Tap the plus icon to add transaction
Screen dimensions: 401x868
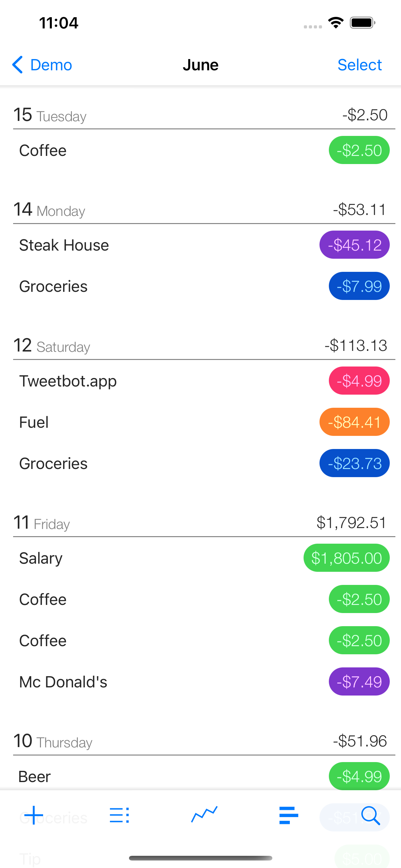pyautogui.click(x=34, y=815)
